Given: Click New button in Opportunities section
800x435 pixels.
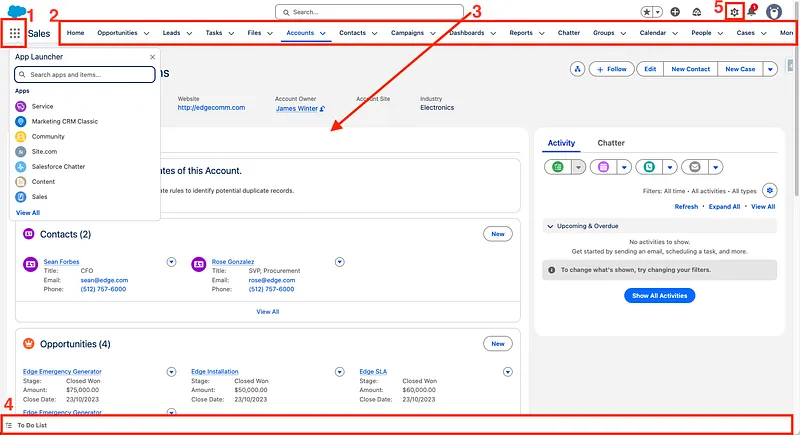Looking at the screenshot, I should click(x=498, y=344).
